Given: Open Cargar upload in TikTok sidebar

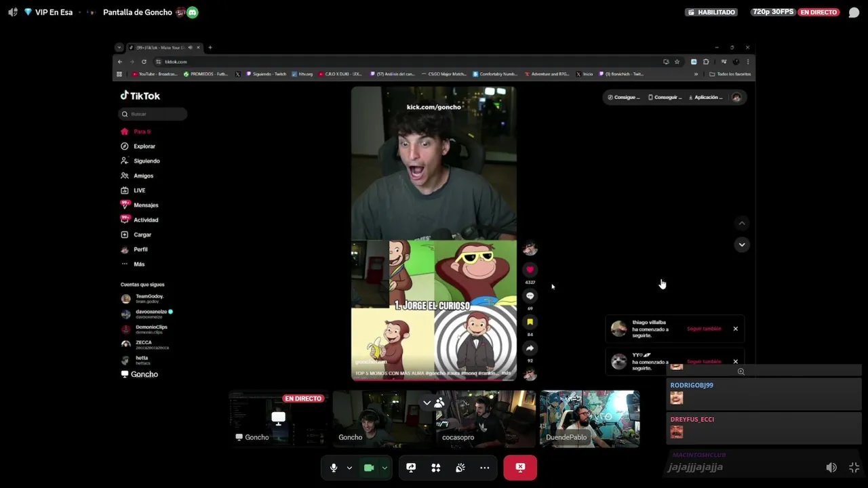Looking at the screenshot, I should click(142, 235).
